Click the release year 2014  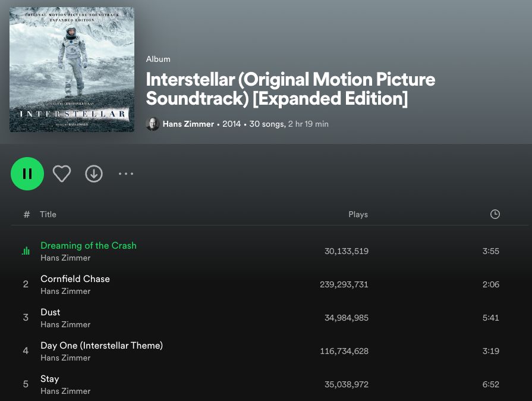pos(231,124)
